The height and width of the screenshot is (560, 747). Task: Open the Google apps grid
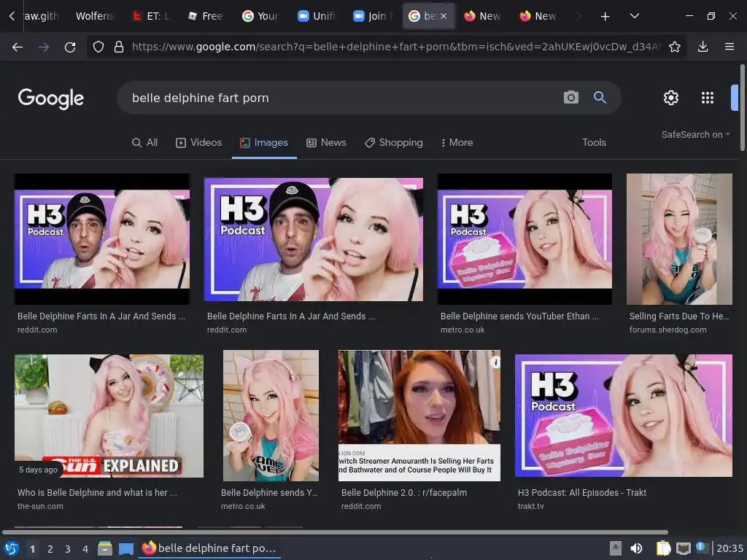[708, 98]
